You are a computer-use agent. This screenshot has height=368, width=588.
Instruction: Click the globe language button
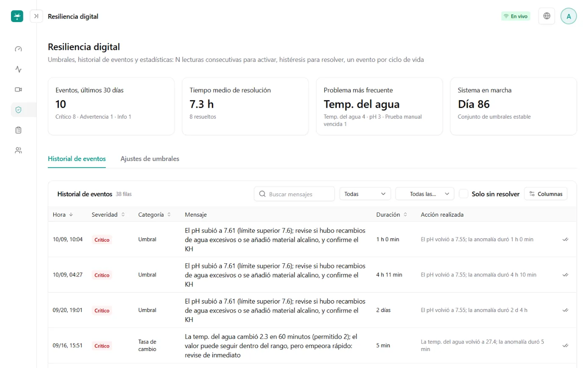click(547, 16)
